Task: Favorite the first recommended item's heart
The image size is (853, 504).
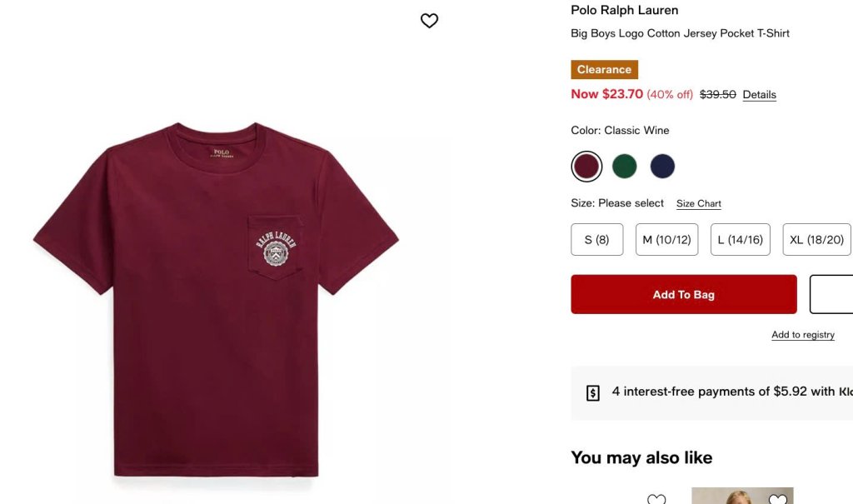Action: click(x=656, y=499)
